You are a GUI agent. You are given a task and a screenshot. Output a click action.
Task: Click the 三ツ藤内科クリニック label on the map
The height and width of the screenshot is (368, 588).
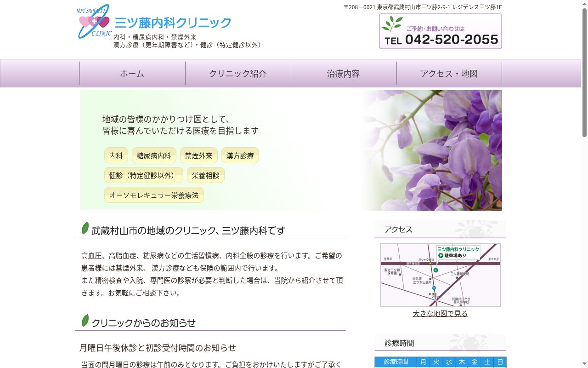(458, 249)
